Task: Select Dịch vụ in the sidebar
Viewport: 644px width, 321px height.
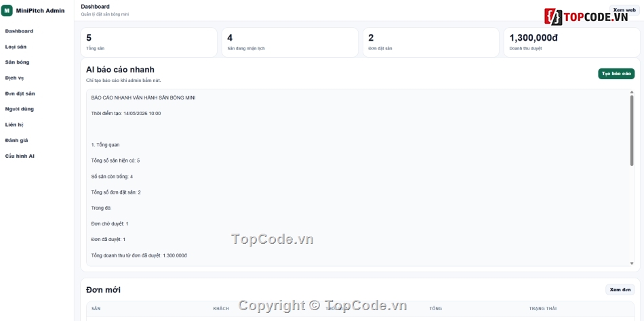Action: click(14, 78)
